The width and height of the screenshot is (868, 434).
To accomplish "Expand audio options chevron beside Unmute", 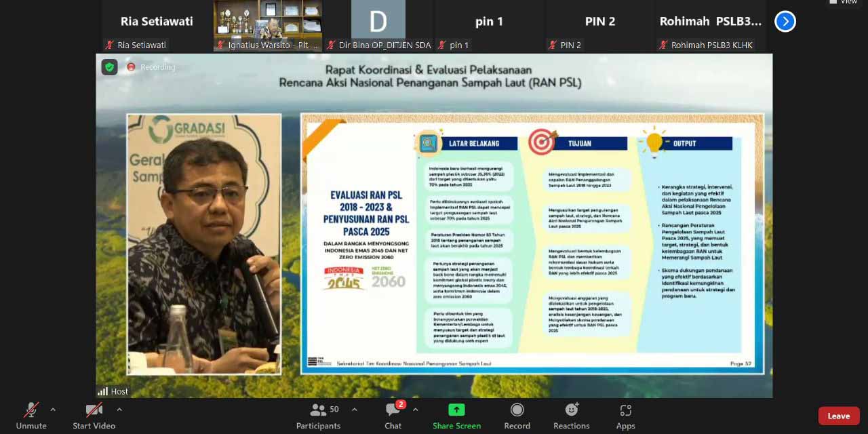I will tap(53, 410).
